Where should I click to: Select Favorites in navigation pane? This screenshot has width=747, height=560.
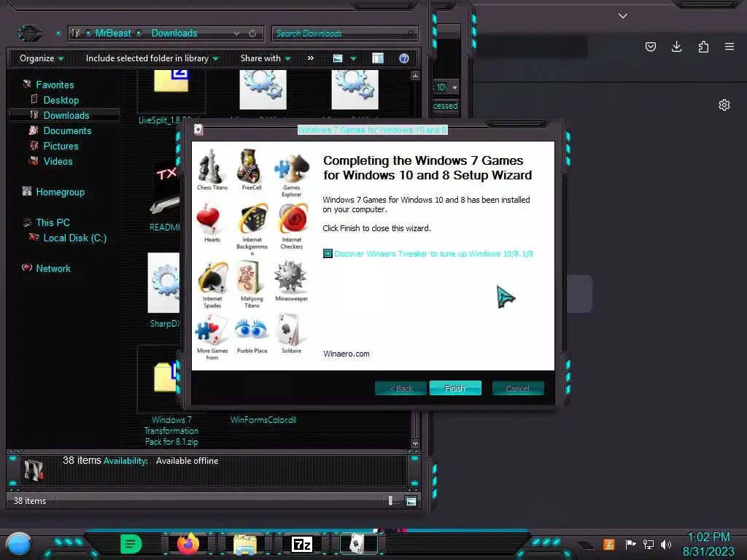point(55,85)
